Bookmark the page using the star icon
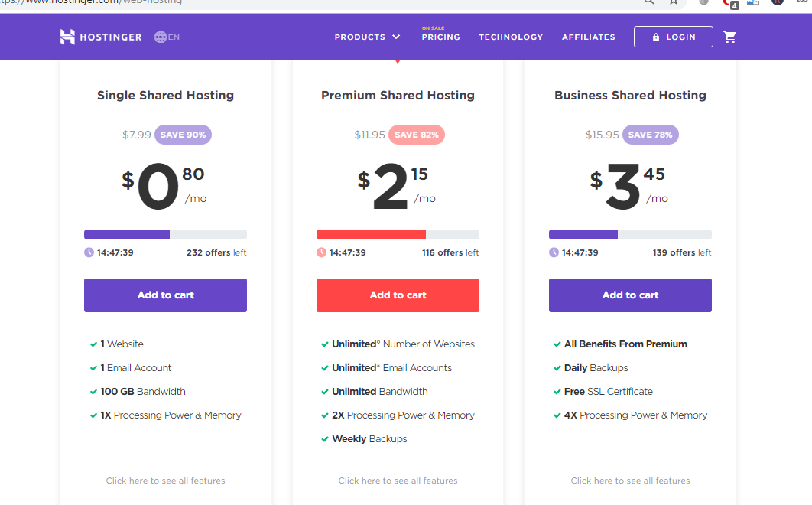Screen dimensions: 812x505 [x=674, y=3]
